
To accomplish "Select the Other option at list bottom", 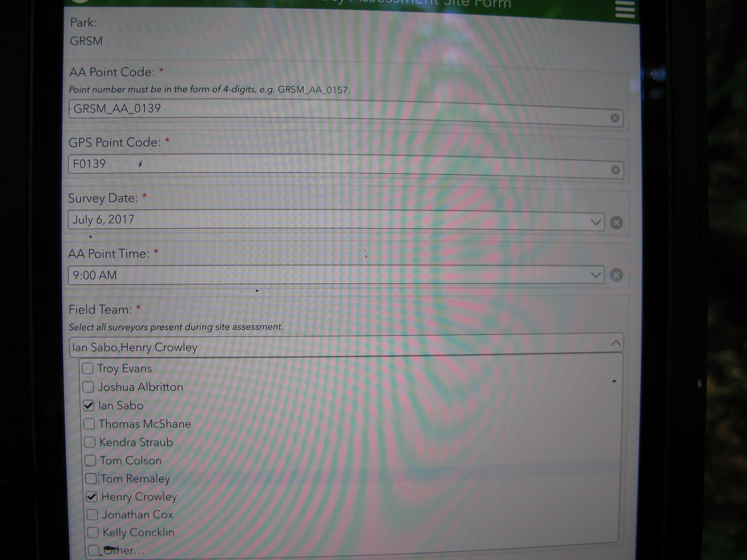I will pos(94,550).
